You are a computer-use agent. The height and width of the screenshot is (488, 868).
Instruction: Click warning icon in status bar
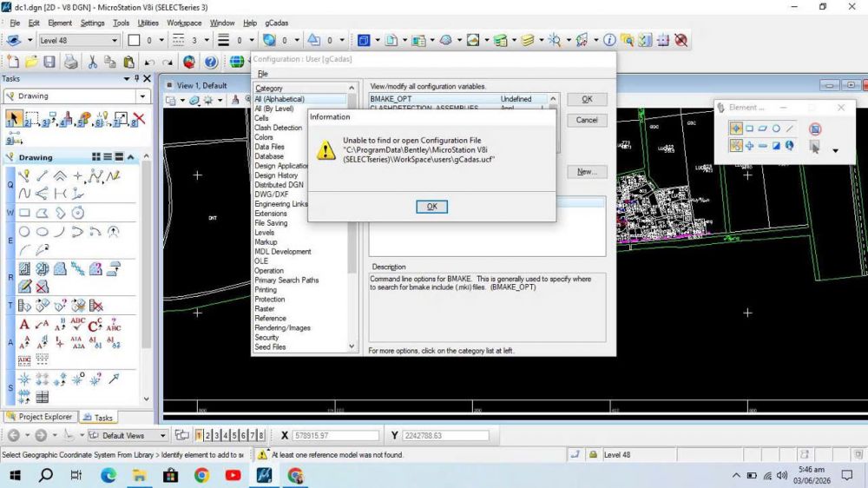262,455
